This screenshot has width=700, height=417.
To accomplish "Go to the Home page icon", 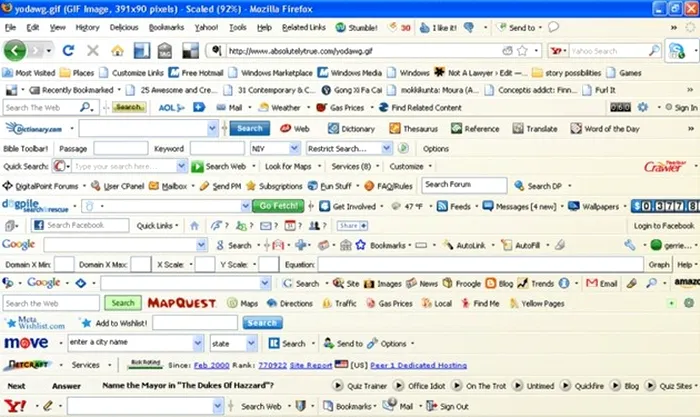I will [117, 50].
